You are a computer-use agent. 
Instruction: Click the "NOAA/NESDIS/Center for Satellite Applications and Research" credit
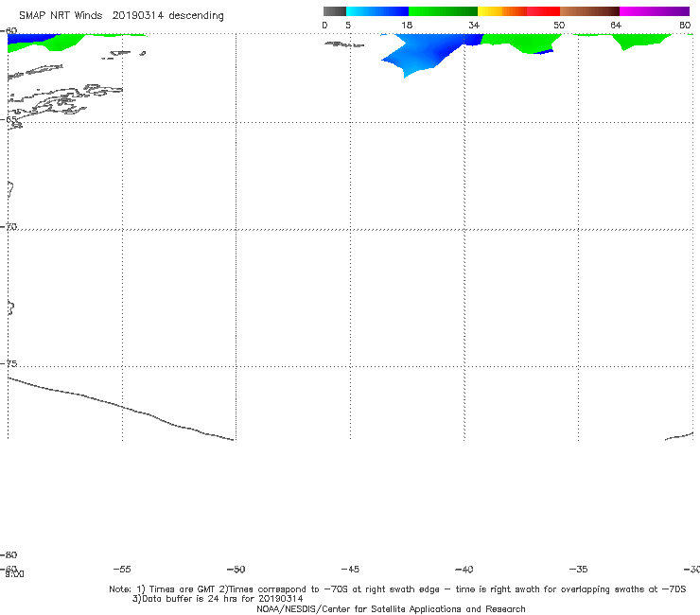pos(391,609)
